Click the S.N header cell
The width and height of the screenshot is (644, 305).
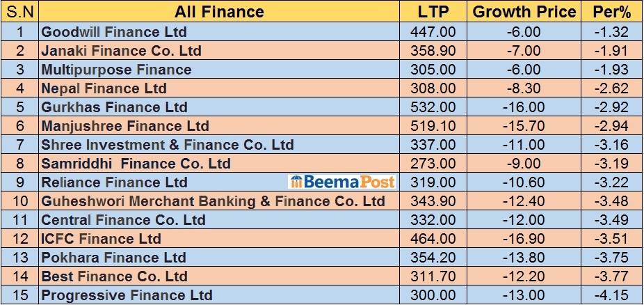pyautogui.click(x=19, y=12)
